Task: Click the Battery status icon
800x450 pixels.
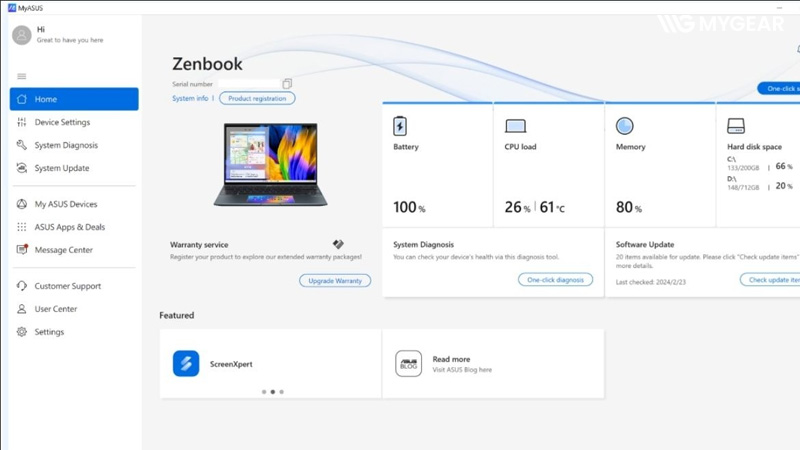Action: tap(400, 126)
